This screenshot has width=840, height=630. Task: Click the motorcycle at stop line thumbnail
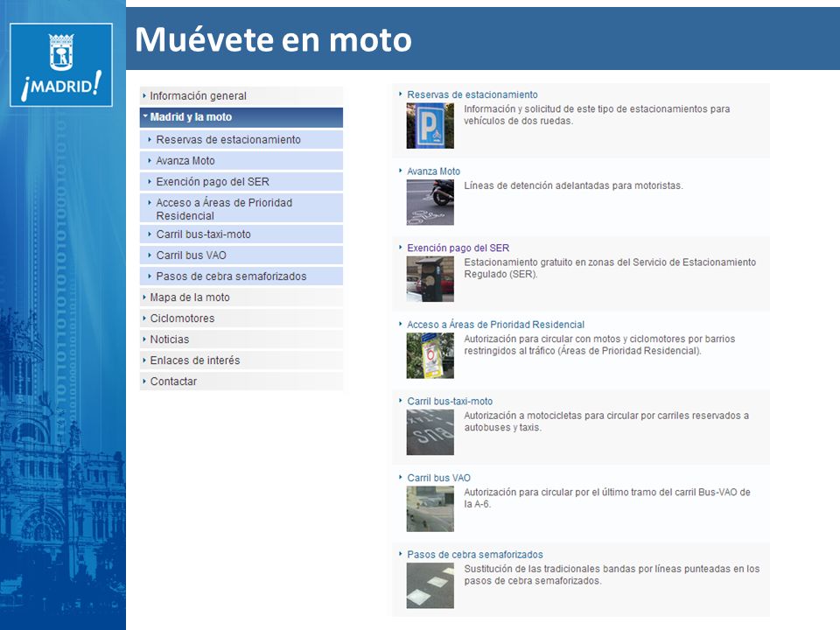click(430, 202)
